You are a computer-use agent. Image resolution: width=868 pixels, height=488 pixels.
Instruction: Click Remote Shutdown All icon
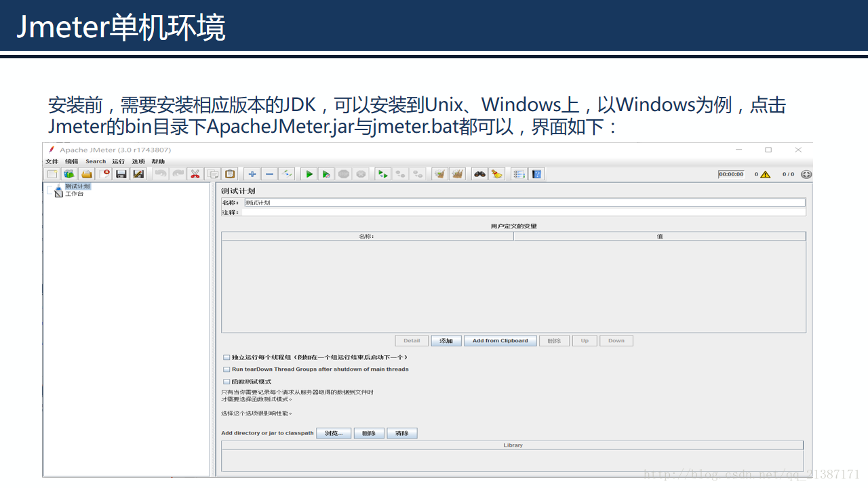click(418, 174)
